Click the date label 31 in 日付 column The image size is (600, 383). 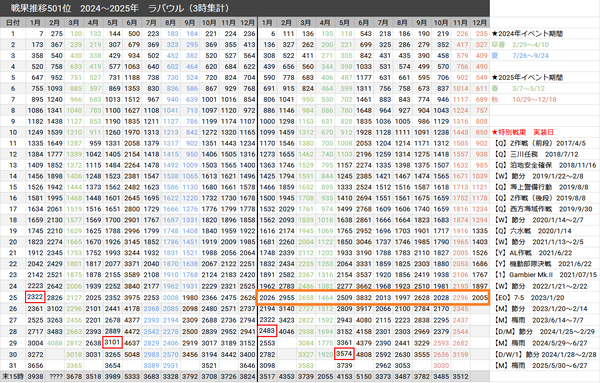13,366
